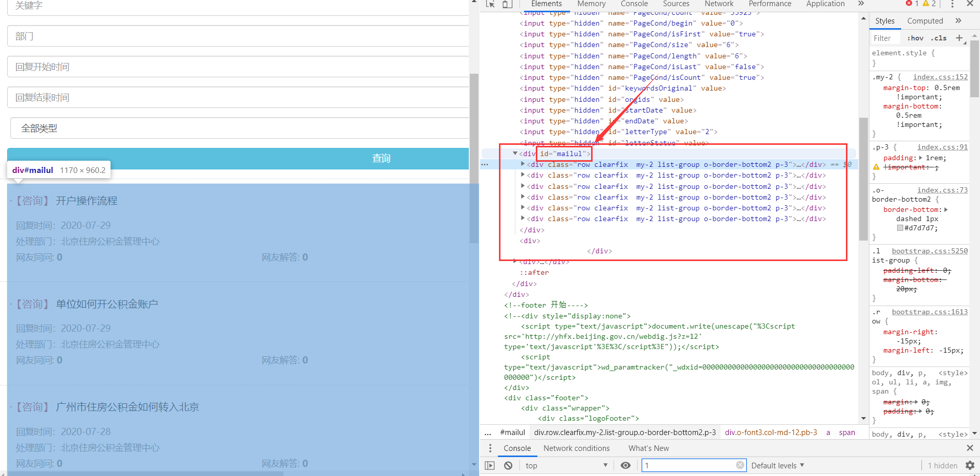Image resolution: width=980 pixels, height=476 pixels.
Task: Expand padding shorthand in .p-3 rule
Action: [x=921, y=158]
